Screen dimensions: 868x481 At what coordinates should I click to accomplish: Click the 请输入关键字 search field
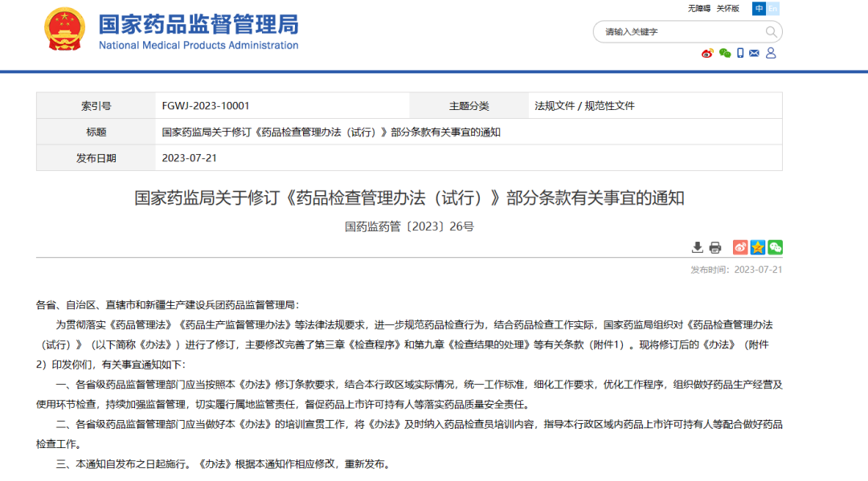679,32
